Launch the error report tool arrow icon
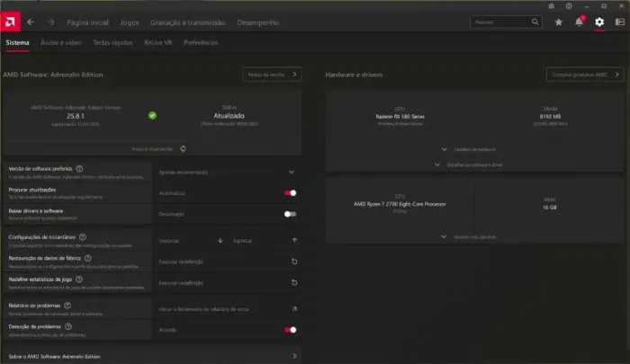The width and height of the screenshot is (630, 364). (x=294, y=308)
